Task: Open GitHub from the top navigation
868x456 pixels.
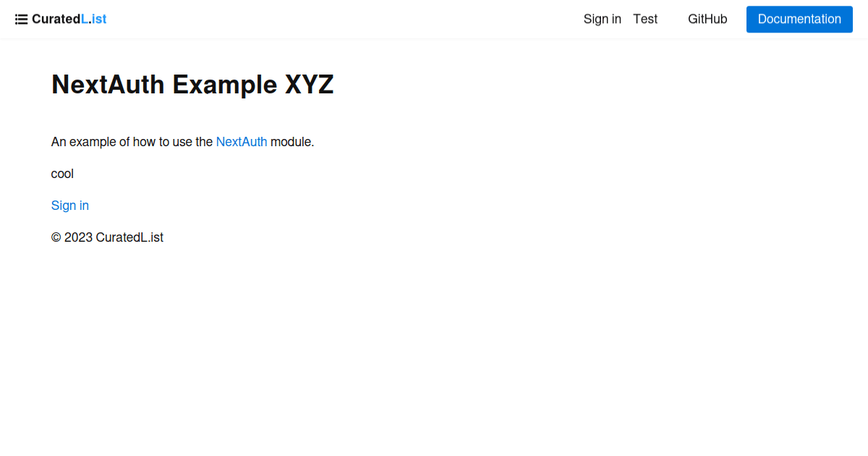Action: click(x=707, y=19)
